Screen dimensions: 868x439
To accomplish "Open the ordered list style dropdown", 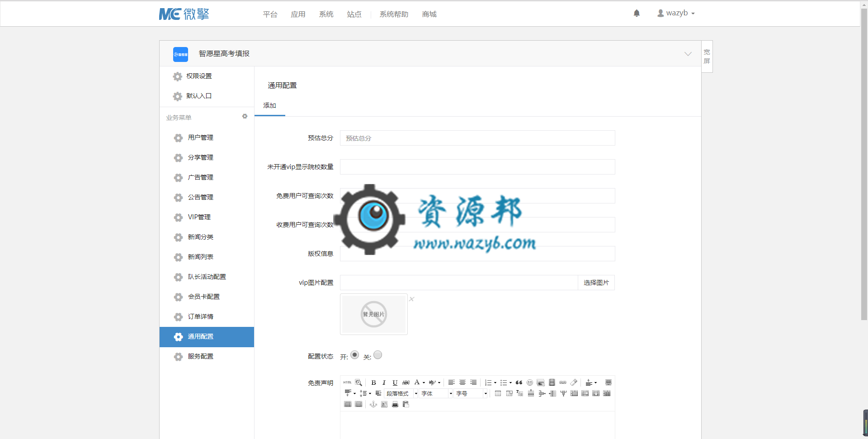I will click(495, 382).
